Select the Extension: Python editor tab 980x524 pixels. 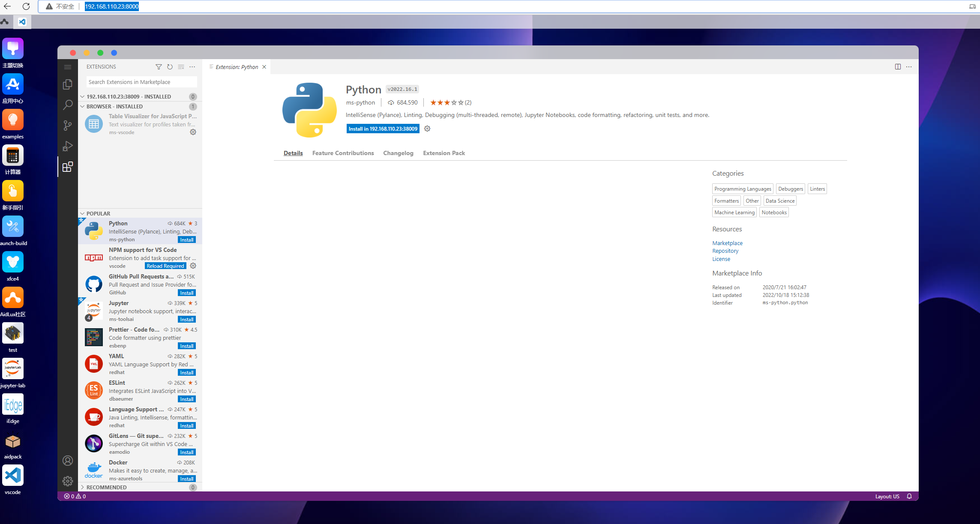pos(237,67)
